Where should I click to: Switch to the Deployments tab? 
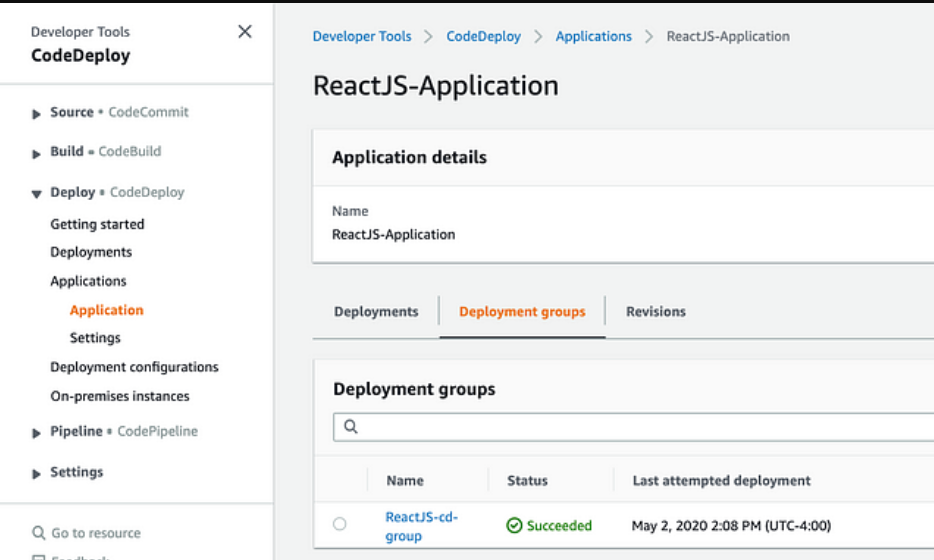376,312
